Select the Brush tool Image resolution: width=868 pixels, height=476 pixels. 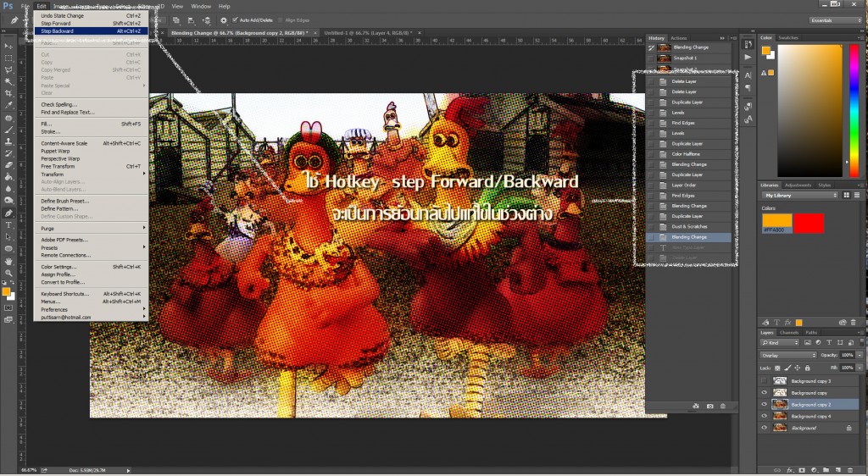[x=8, y=130]
